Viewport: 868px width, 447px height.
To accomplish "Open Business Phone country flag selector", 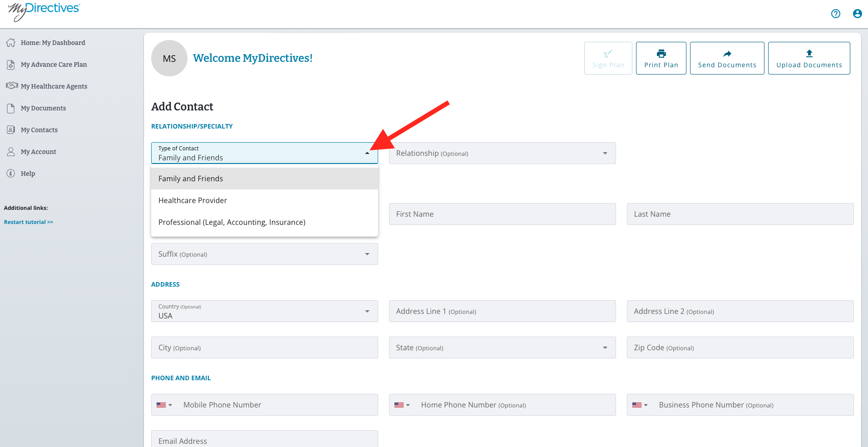I will 640,405.
